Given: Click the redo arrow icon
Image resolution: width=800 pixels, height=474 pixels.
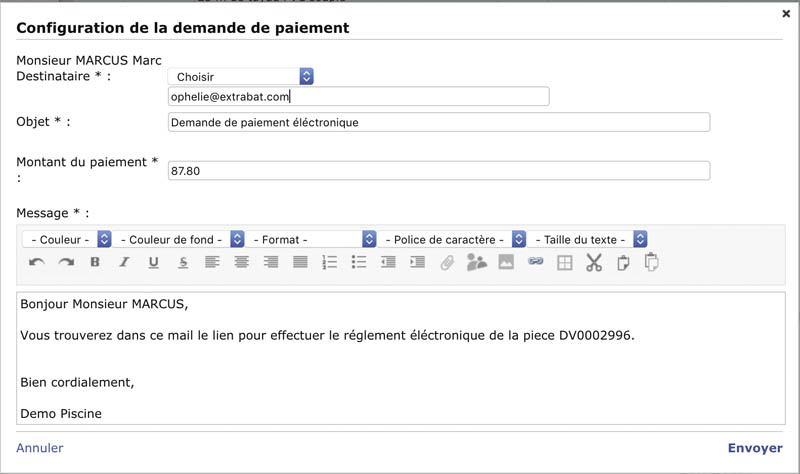Looking at the screenshot, I should pos(66,263).
